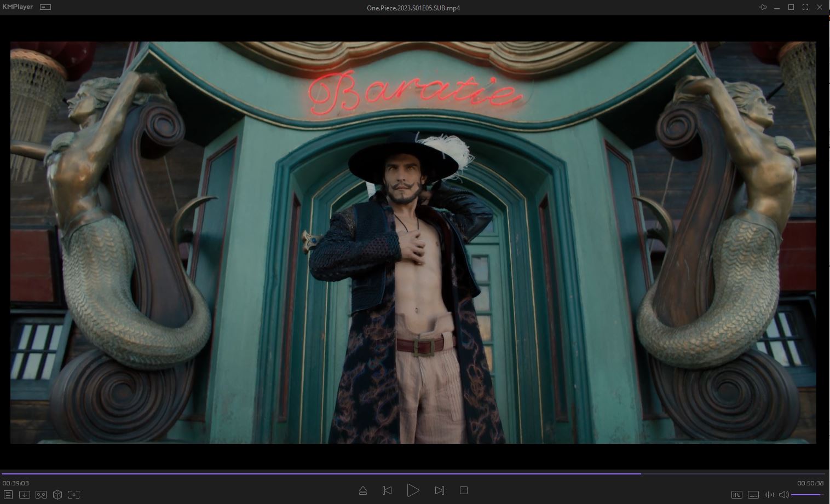Enable VR goggles mode
Screen dimensions: 830x504
(x=41, y=495)
